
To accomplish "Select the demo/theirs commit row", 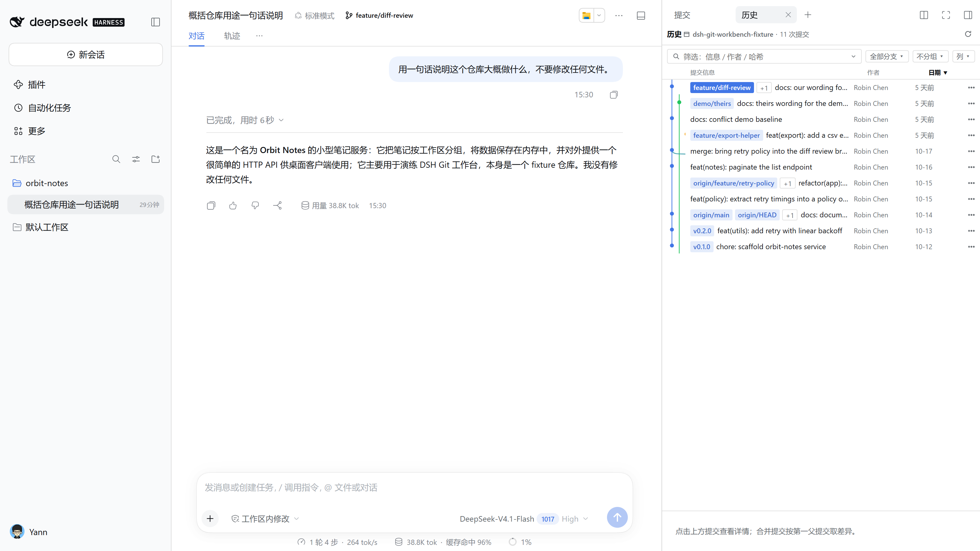I will point(821,103).
